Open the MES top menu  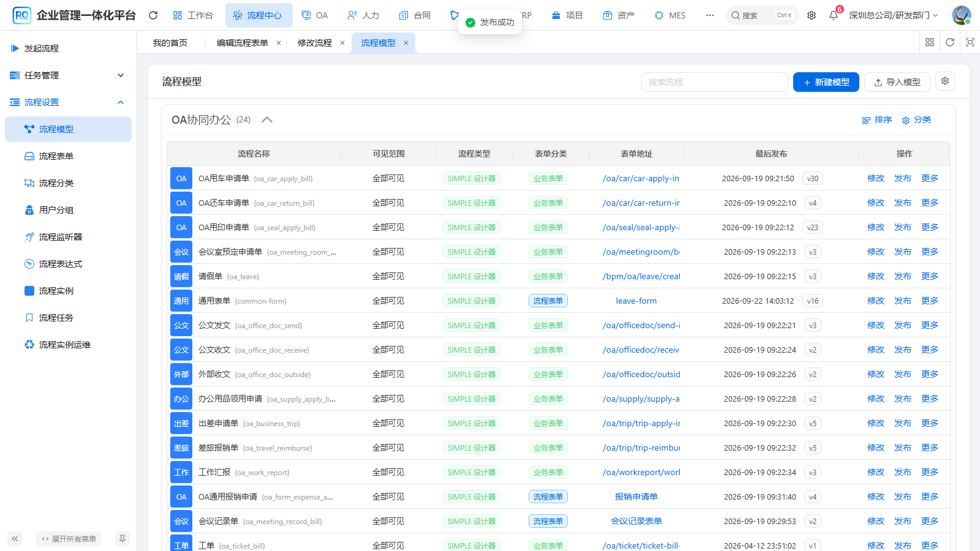point(670,15)
